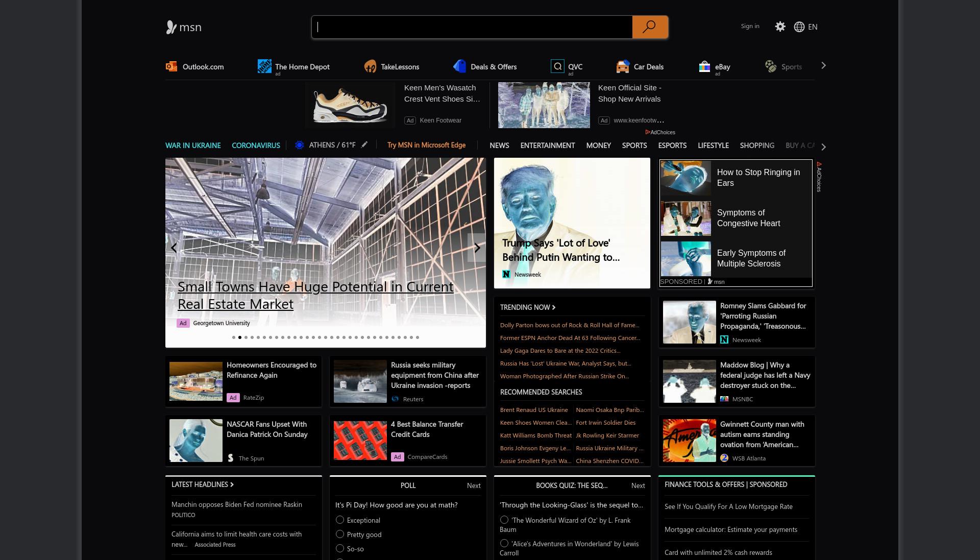The width and height of the screenshot is (980, 560).
Task: Open 'Card with unlimited 2% cash rewards'
Action: coord(718,552)
